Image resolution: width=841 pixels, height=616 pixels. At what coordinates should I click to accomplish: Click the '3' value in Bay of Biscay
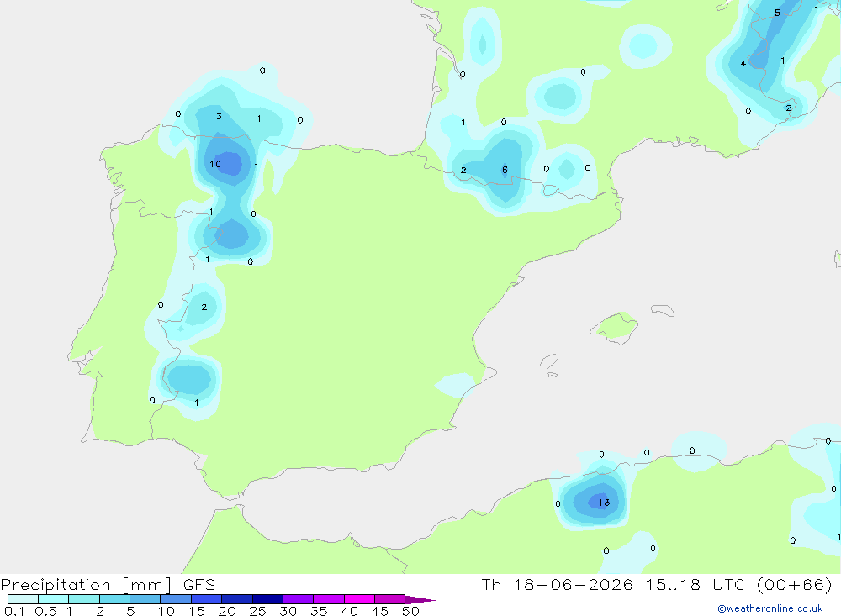pos(219,116)
